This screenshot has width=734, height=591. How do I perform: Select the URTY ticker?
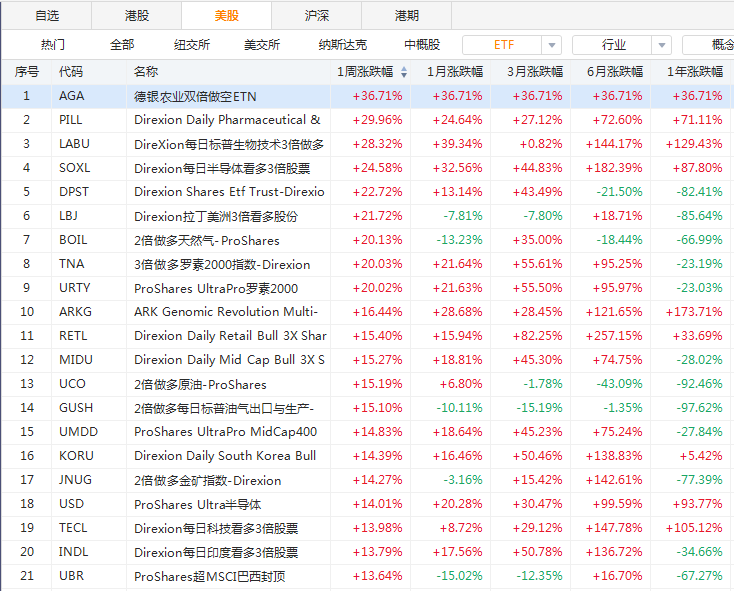click(74, 288)
